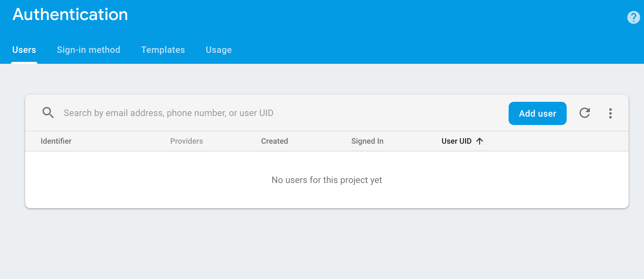Image resolution: width=644 pixels, height=279 pixels.
Task: Click the empty gray area below the users card
Action: point(322,245)
